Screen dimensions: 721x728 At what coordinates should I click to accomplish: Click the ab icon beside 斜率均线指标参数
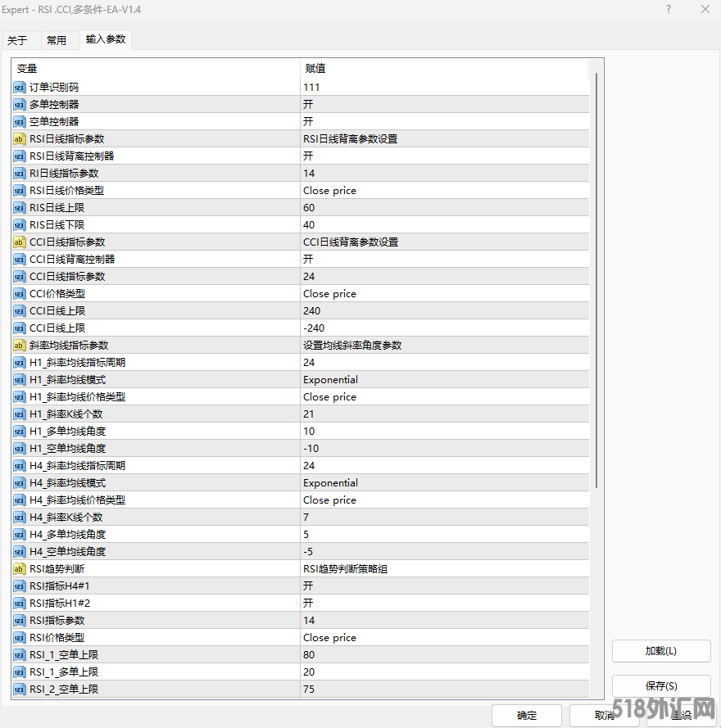coord(19,345)
